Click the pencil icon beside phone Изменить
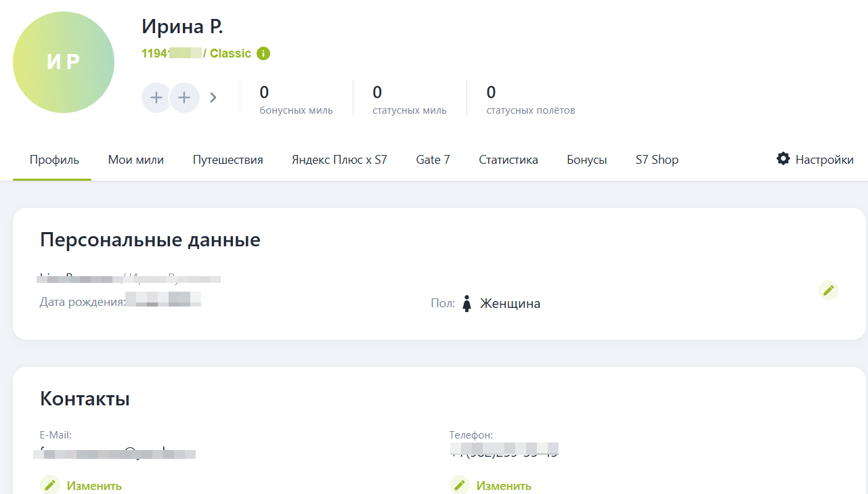This screenshot has height=494, width=868. tap(460, 485)
